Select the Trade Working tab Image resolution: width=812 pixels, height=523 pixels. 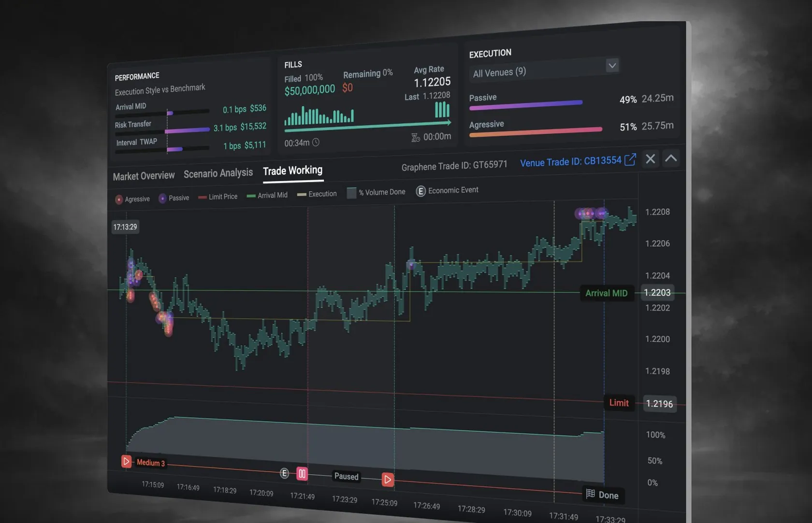[292, 170]
